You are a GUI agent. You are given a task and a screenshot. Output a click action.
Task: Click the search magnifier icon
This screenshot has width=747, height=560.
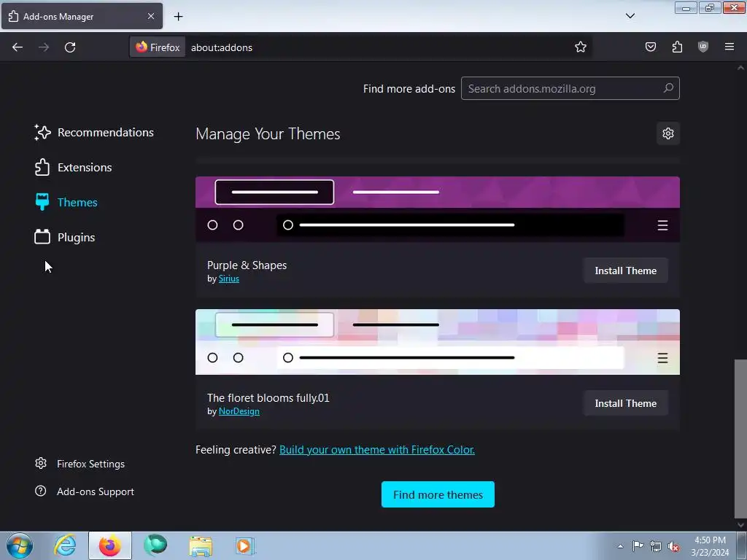668,88
